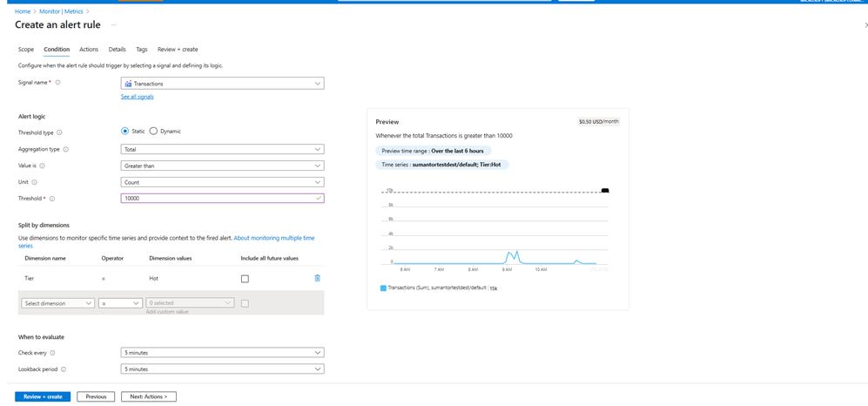868x406 pixels.
Task: Open the Value is dropdown Greater than
Action: 222,166
